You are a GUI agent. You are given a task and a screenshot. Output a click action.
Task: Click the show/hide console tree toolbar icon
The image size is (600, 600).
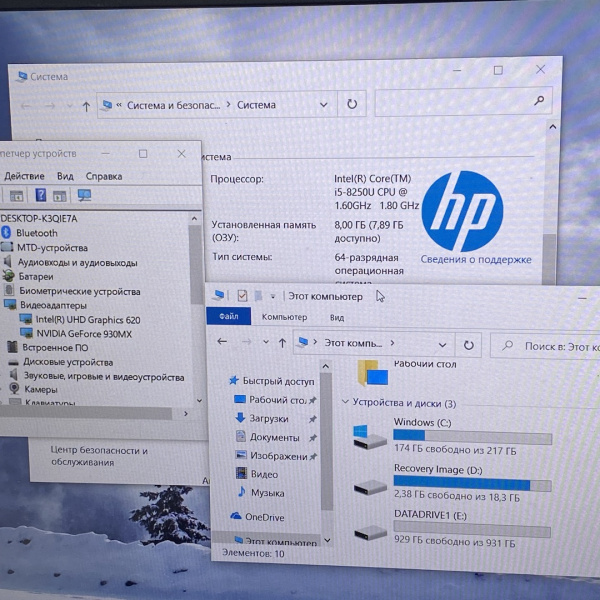click(16, 196)
